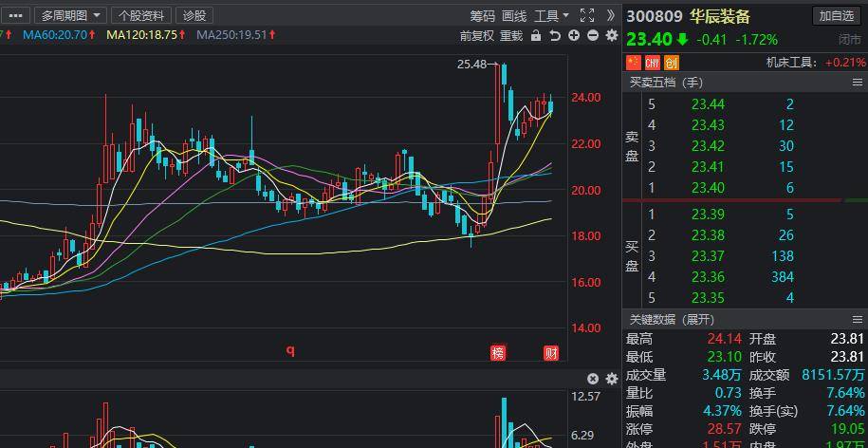The image size is (868, 448).
Task: Open the 多周期图 dropdown
Action: coord(70,15)
